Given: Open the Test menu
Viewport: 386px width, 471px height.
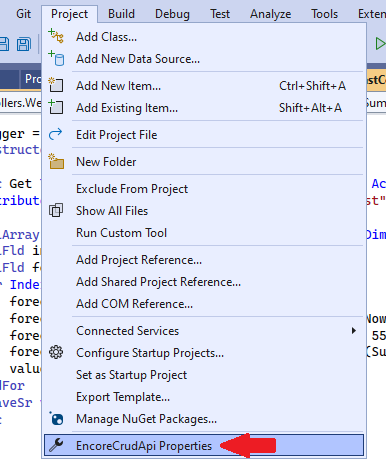Looking at the screenshot, I should [220, 14].
